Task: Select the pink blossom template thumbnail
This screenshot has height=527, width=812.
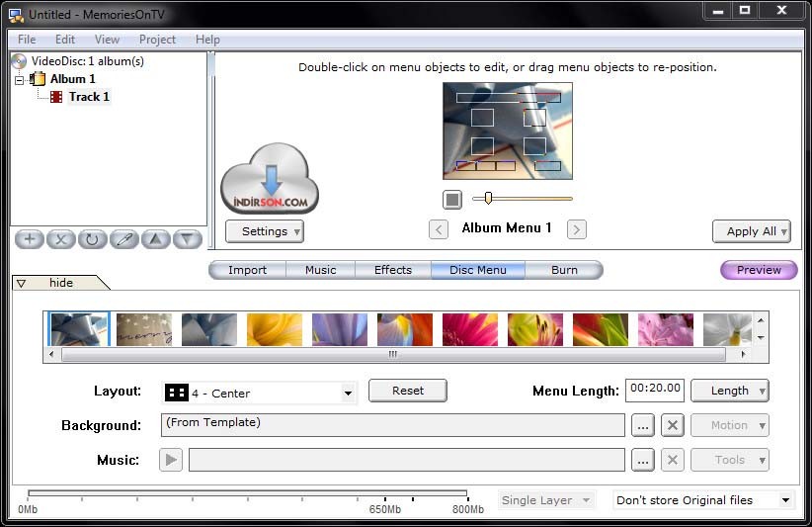Action: tap(666, 329)
